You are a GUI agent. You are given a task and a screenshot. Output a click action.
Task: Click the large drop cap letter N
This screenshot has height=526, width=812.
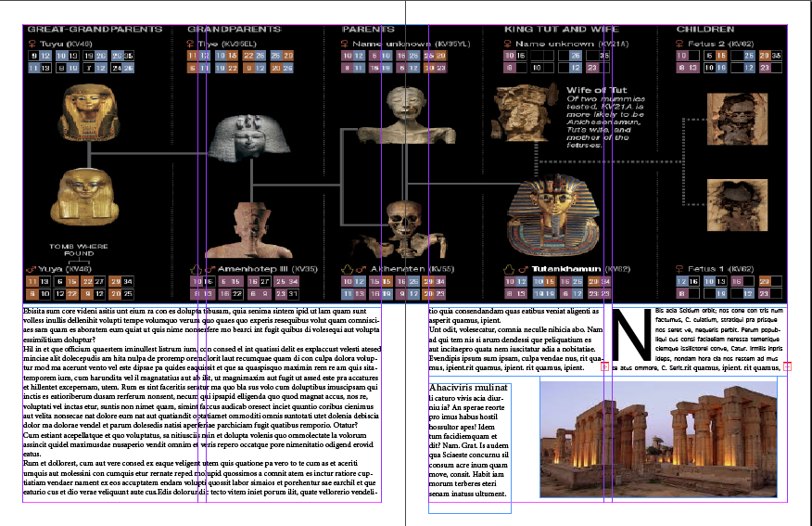[x=632, y=335]
